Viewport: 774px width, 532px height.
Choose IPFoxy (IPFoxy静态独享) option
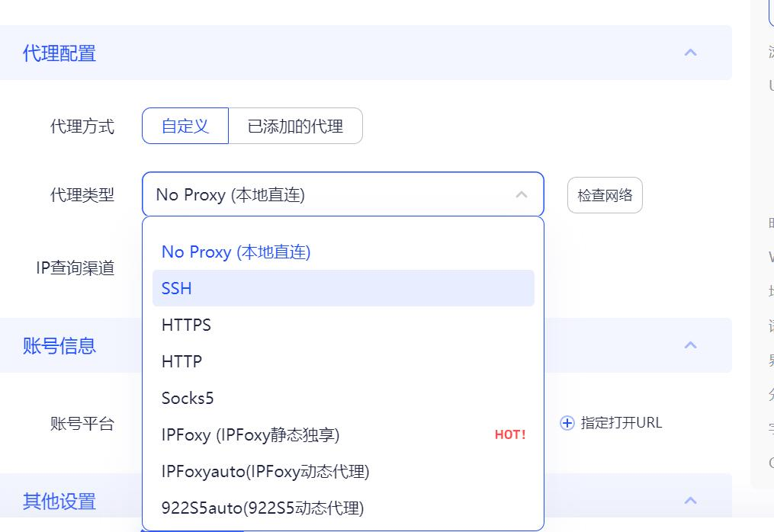pyautogui.click(x=250, y=434)
